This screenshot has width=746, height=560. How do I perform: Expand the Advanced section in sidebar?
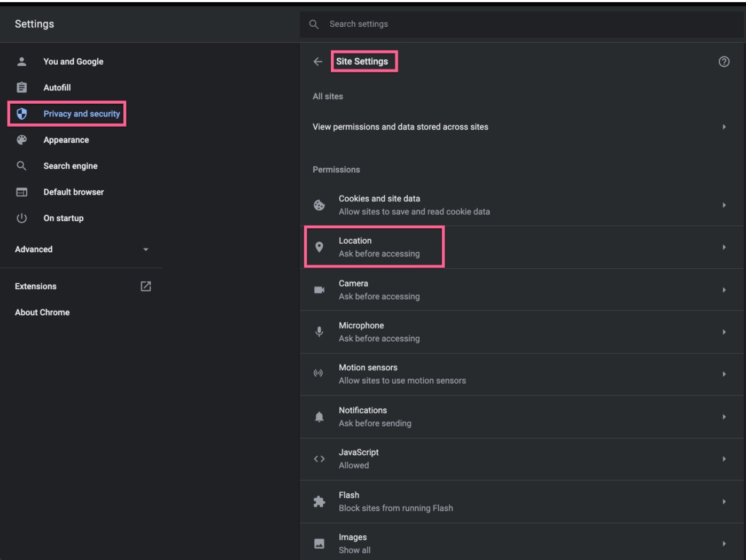point(81,250)
